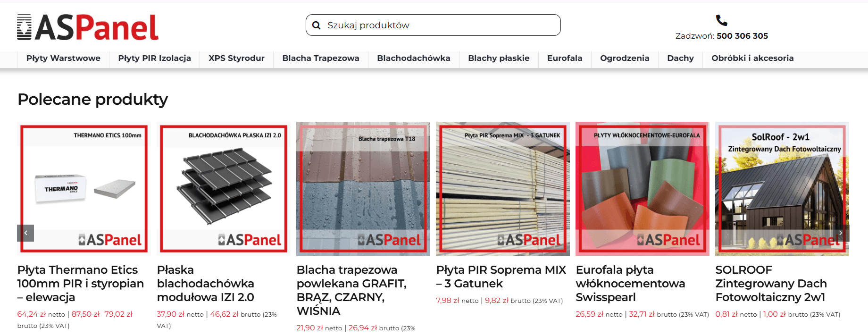Open Płyta PIR Soprema MIX title link
868x336 pixels.
point(501,277)
